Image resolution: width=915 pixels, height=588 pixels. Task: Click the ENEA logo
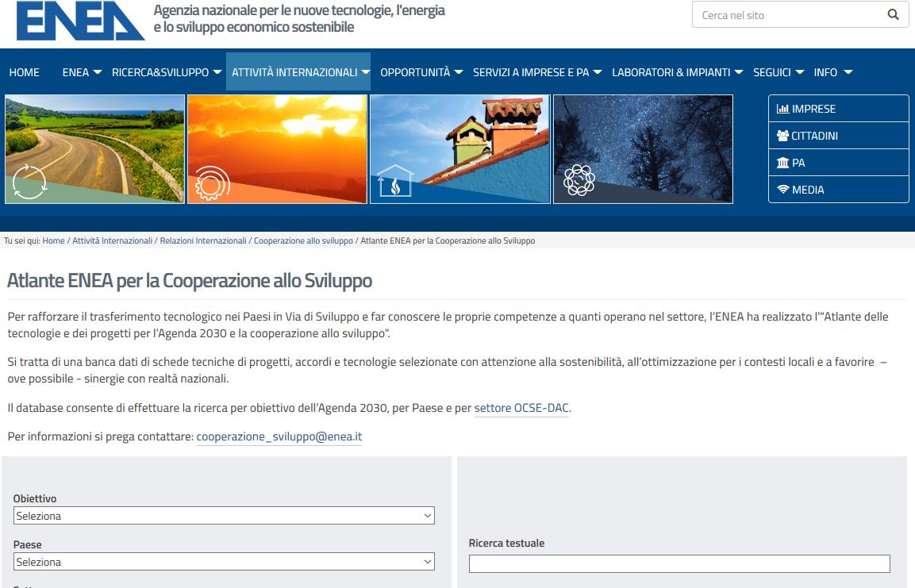click(x=80, y=21)
